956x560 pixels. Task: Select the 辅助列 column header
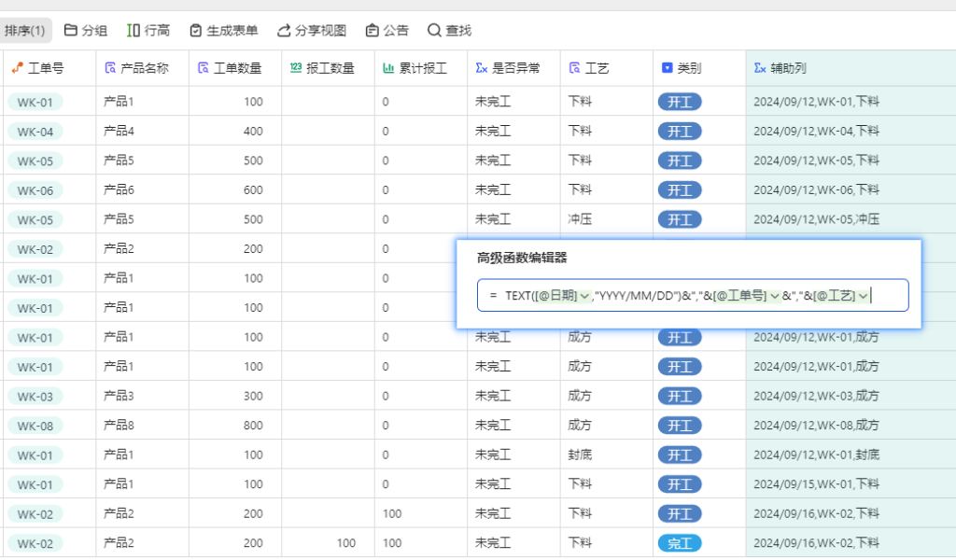pyautogui.click(x=851, y=67)
